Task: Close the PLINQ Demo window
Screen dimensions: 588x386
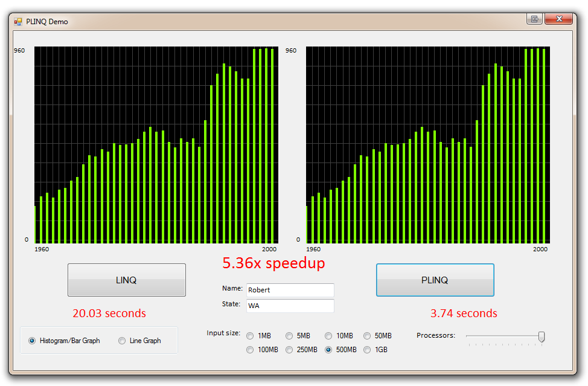Action: pyautogui.click(x=558, y=19)
